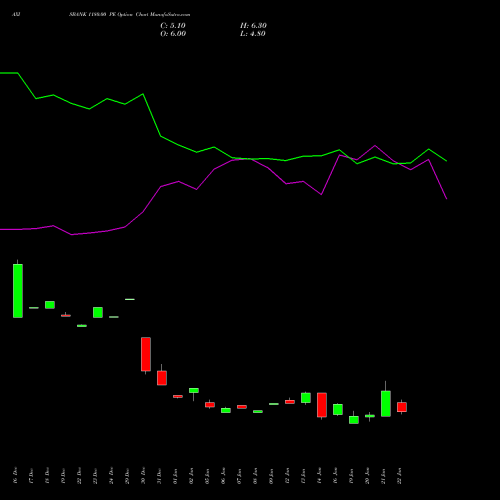Viewport: 500px width, 500px height.
Task: Click the tall green candle on 16 Dec
Action: (x=18, y=291)
